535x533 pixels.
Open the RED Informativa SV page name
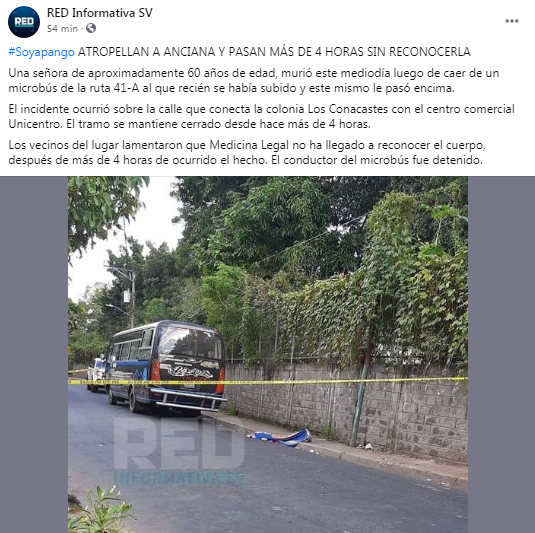coord(100,13)
